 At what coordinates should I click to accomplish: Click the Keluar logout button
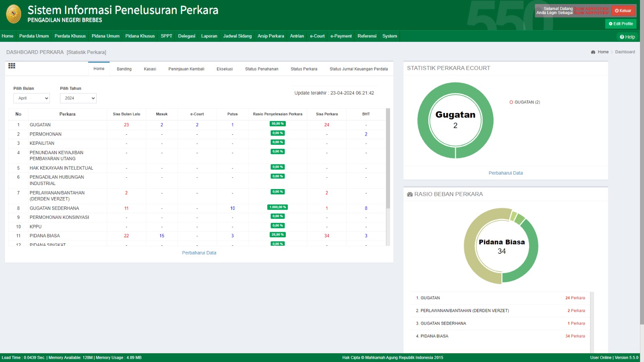click(x=623, y=11)
